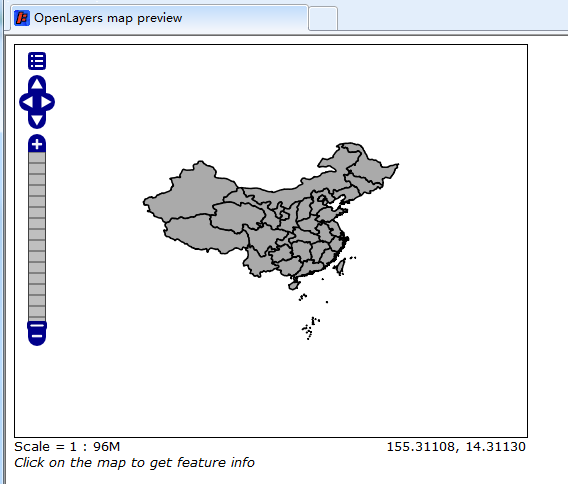The width and height of the screenshot is (568, 484).
Task: Pan the map west
Action: click(x=27, y=102)
